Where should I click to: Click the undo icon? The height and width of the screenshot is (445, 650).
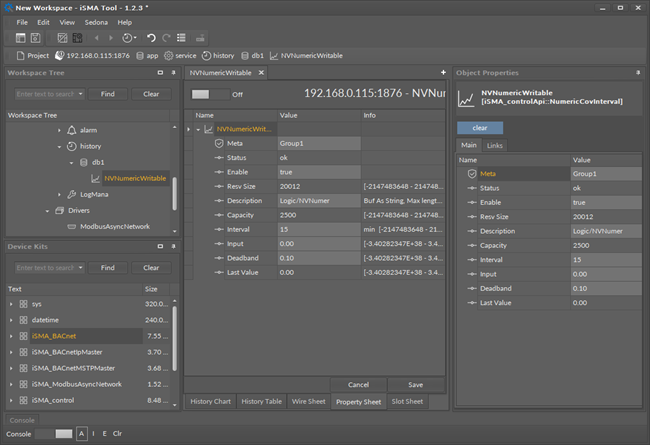pyautogui.click(x=151, y=38)
